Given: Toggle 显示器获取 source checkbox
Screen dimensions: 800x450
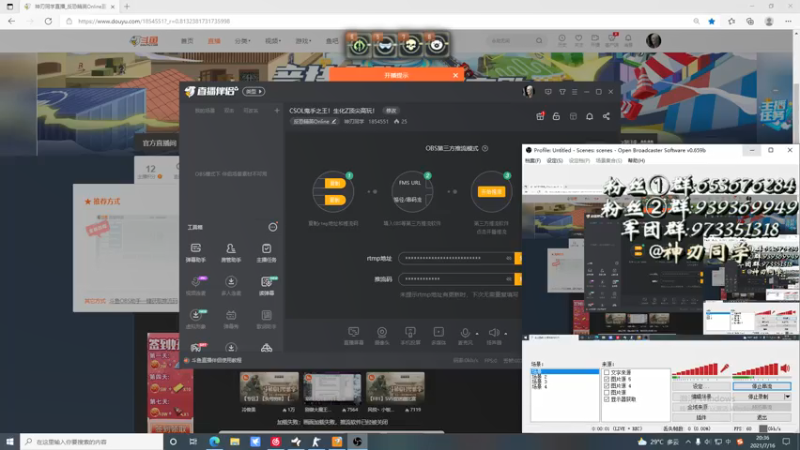Looking at the screenshot, I should click(x=607, y=399).
